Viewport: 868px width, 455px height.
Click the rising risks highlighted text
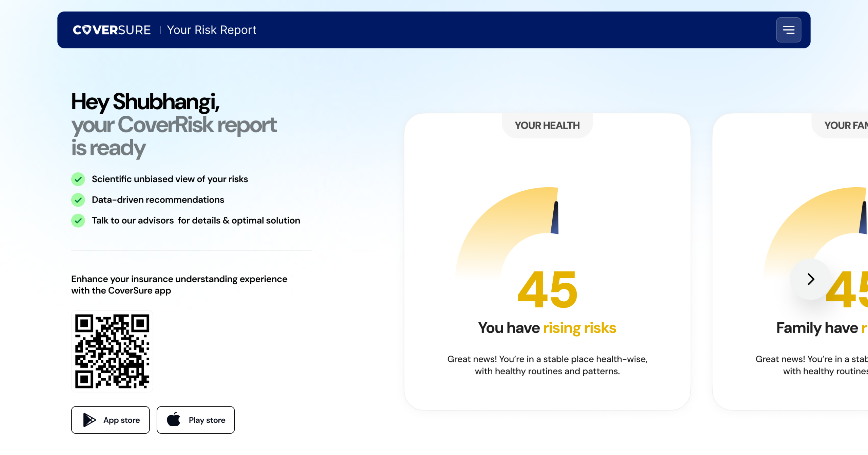pyautogui.click(x=579, y=328)
